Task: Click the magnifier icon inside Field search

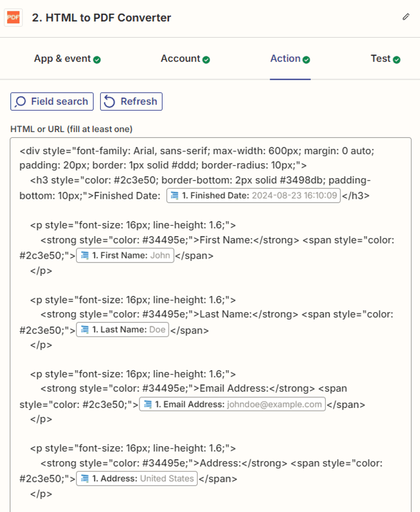Action: [20, 101]
